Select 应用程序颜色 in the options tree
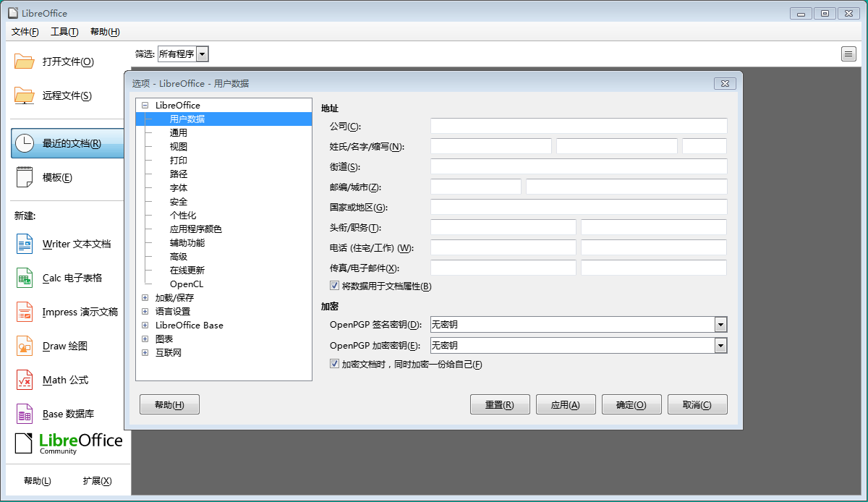This screenshot has height=502, width=868. 195,229
